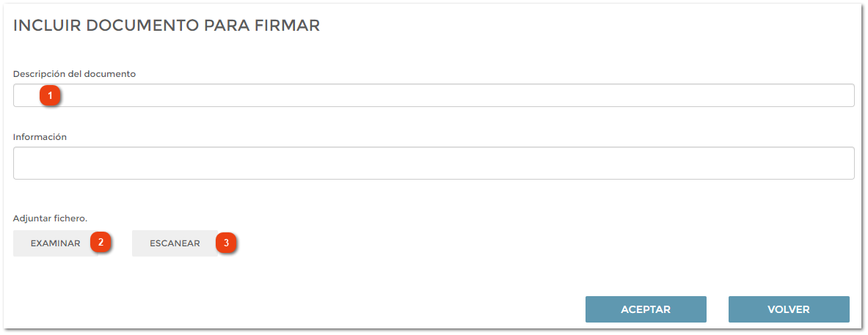Click the red number 1 callout badge

[x=50, y=95]
